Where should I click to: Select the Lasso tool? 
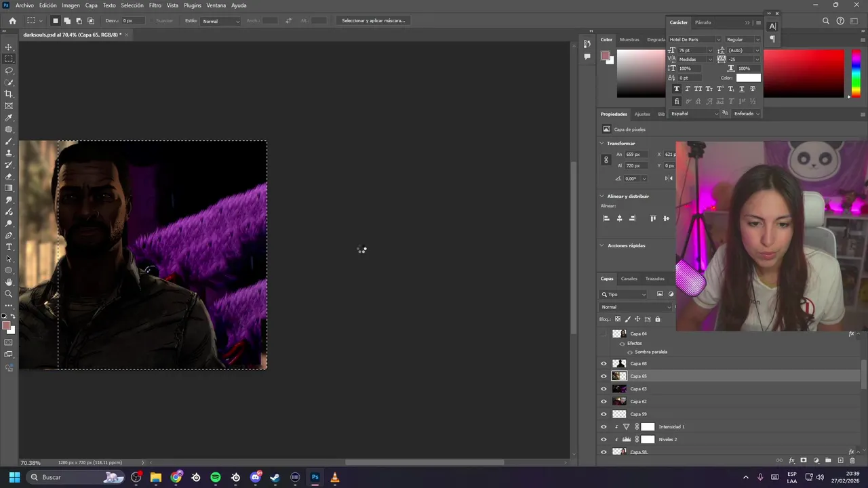(9, 70)
